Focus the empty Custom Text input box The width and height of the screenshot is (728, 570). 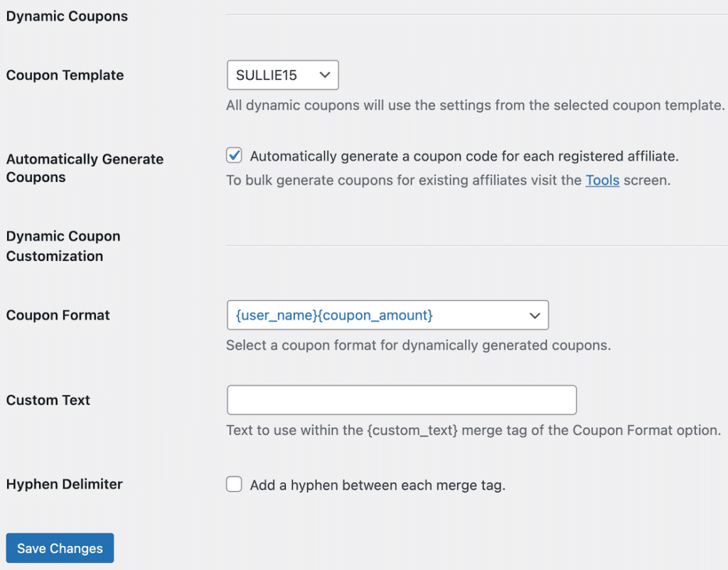402,399
